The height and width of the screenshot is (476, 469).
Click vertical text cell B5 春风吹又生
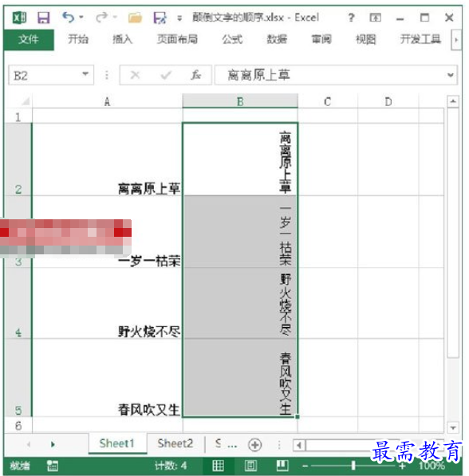pos(240,377)
